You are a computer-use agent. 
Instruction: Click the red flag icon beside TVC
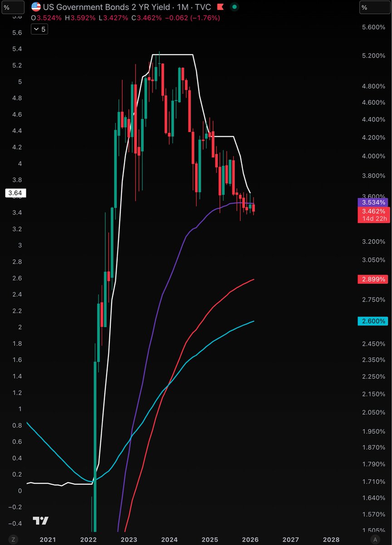pyautogui.click(x=220, y=7)
